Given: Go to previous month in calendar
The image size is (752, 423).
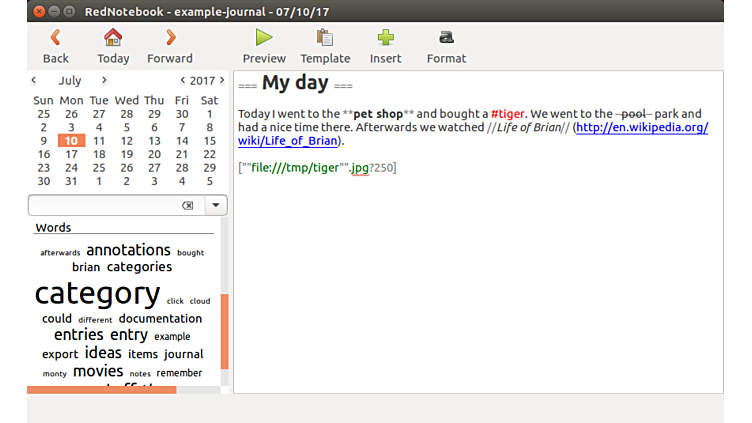Looking at the screenshot, I should [34, 80].
